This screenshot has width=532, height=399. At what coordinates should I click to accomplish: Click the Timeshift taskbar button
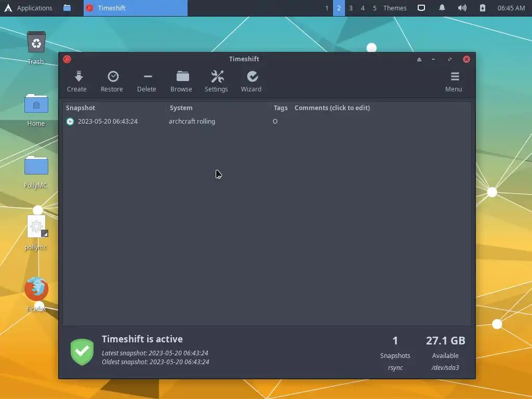click(x=136, y=8)
